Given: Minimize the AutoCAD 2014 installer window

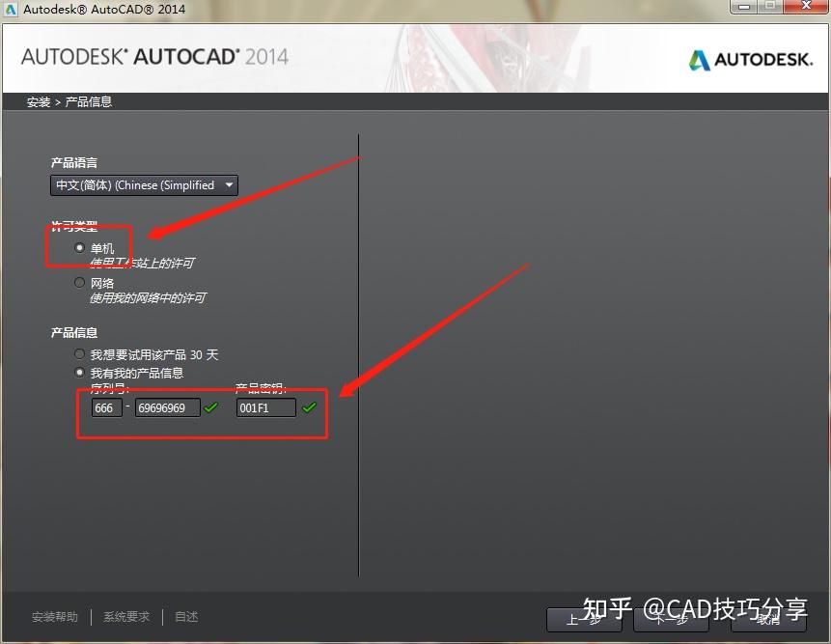Looking at the screenshot, I should coord(744,7).
